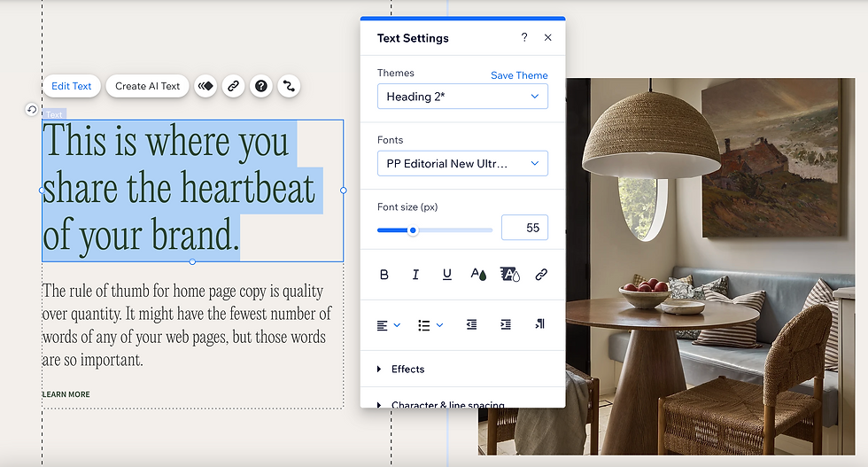868x467 pixels.
Task: Click the link icon in Text Settings
Action: pos(541,274)
